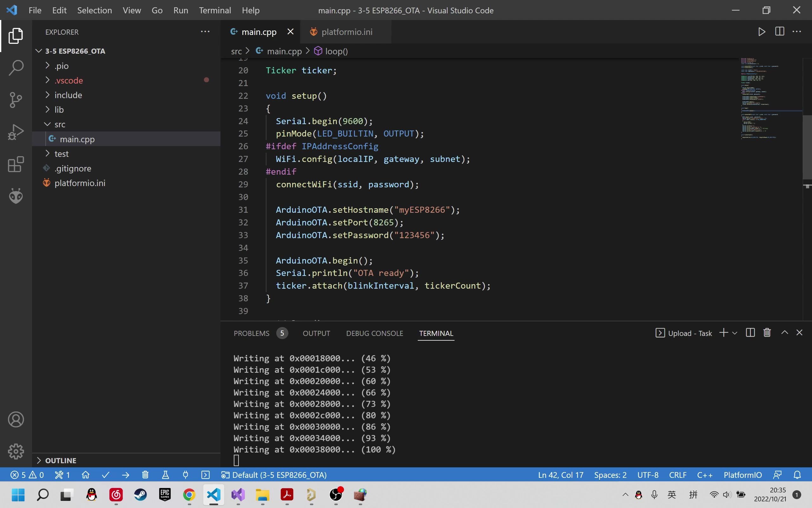Open Steam from the taskbar

pyautogui.click(x=140, y=495)
